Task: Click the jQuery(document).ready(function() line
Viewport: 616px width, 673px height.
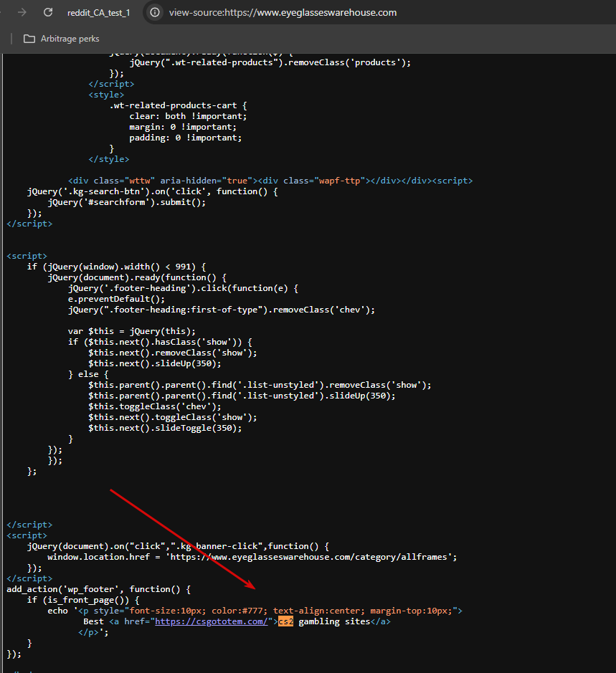Action: [137, 277]
